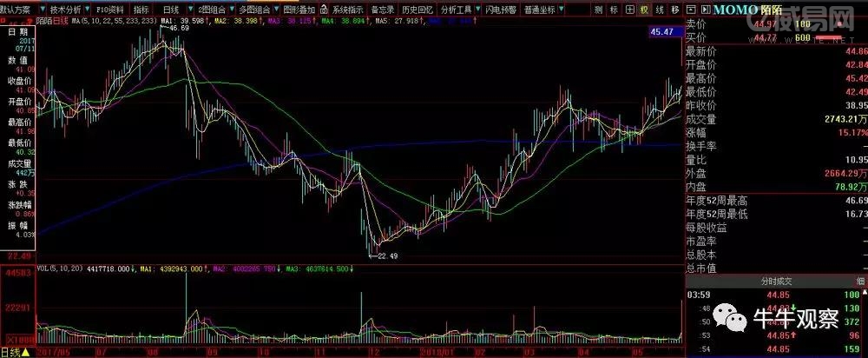Click the 03:59 trade row

pos(773,295)
